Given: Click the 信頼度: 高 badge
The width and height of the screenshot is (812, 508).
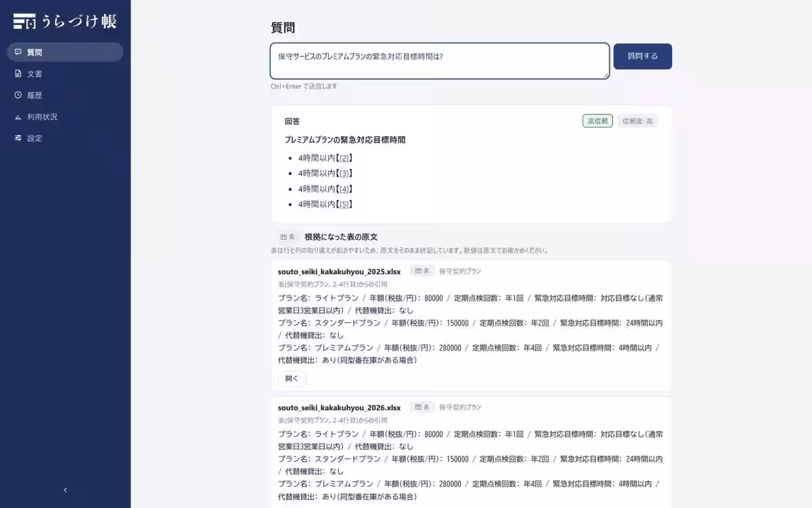Looking at the screenshot, I should click(637, 121).
